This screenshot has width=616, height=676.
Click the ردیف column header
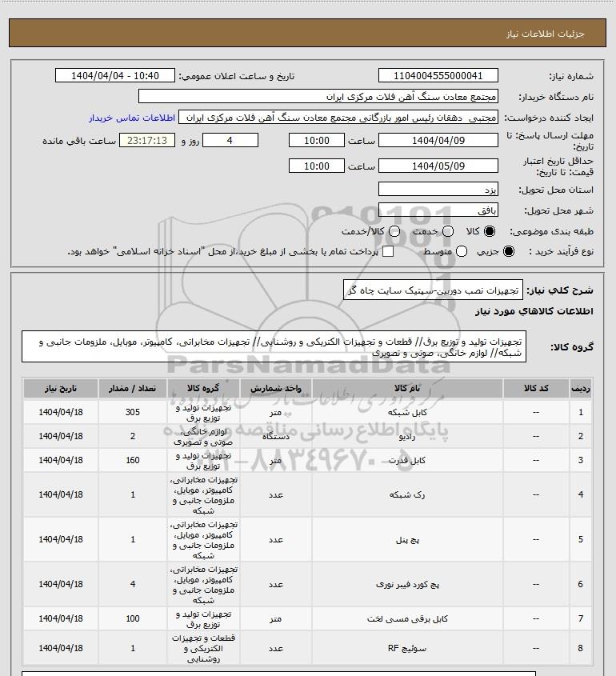(x=581, y=389)
